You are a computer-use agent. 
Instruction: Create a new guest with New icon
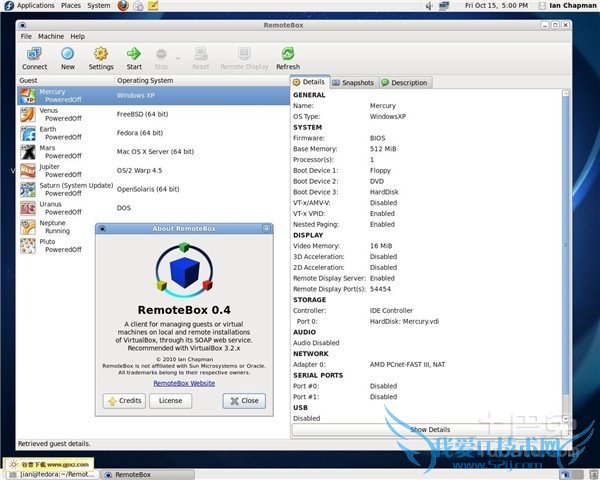click(x=67, y=58)
